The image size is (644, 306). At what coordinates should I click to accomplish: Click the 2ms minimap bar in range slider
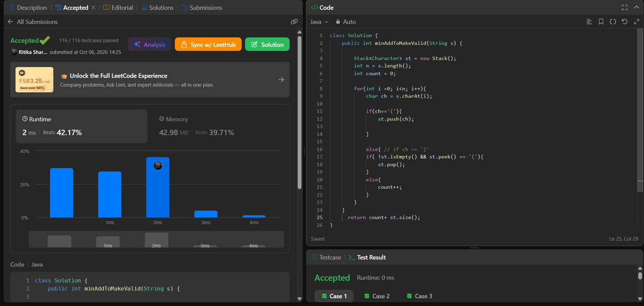[x=156, y=240]
